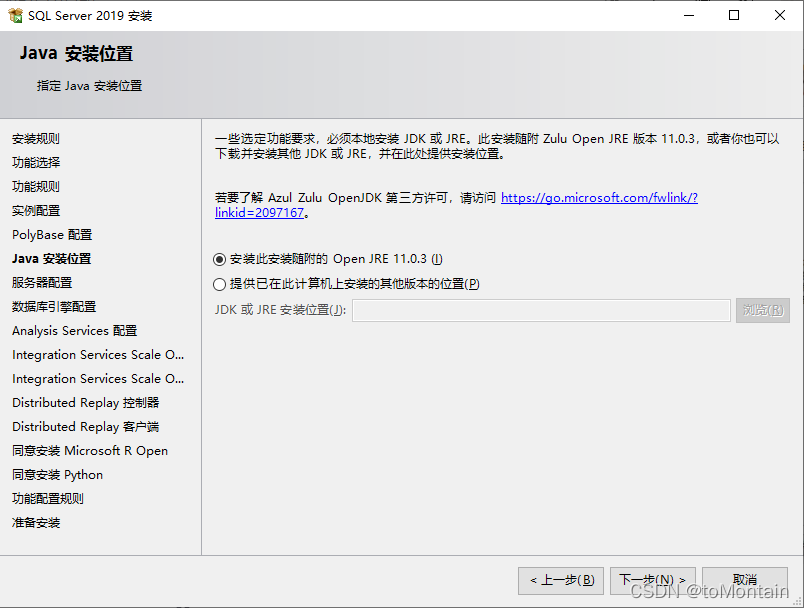Select the 功能选择 step in sidebar
This screenshot has height=608, width=804.
coord(36,163)
